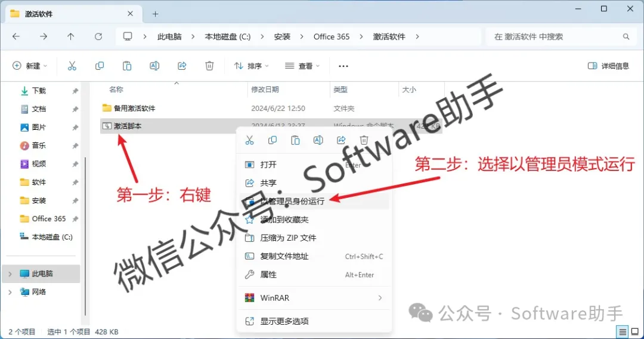Choose 压缩为 ZIP 文件

click(x=314, y=238)
